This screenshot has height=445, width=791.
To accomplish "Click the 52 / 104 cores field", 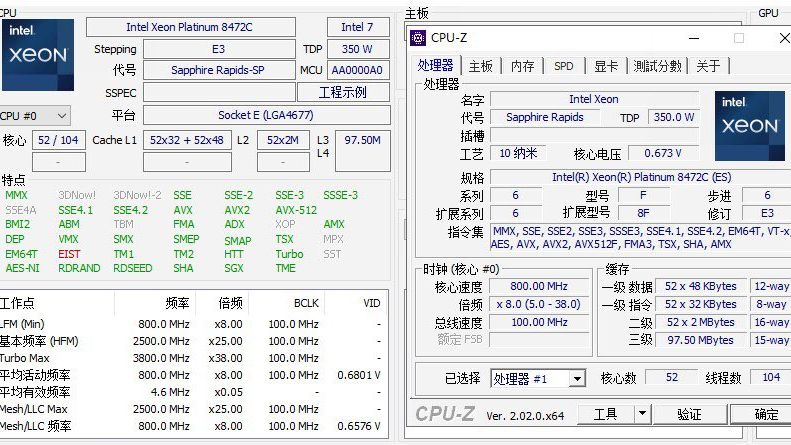I will (59, 140).
